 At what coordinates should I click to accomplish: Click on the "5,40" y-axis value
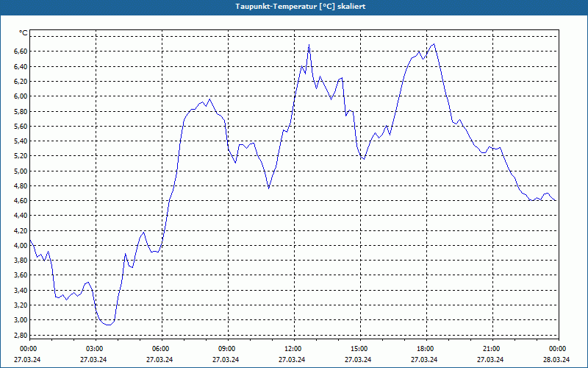21,141
